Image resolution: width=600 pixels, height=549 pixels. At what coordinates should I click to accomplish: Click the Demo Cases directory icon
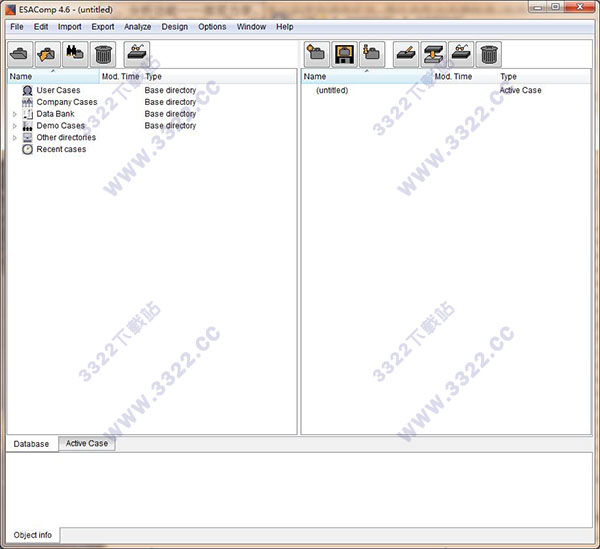click(x=28, y=126)
